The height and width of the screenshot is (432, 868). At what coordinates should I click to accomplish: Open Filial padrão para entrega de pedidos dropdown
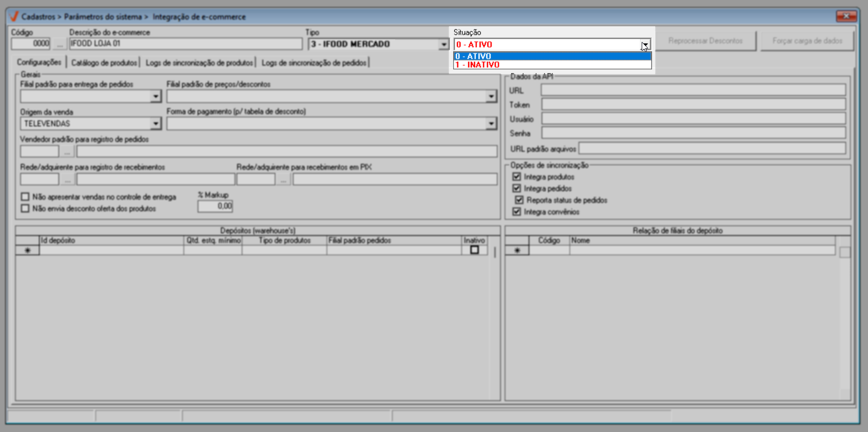[155, 96]
